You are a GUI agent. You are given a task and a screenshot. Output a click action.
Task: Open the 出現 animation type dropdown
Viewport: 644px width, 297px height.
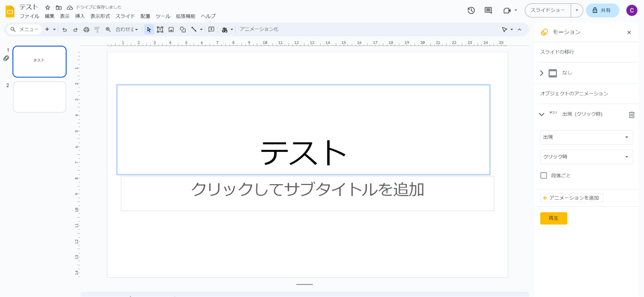coord(586,137)
